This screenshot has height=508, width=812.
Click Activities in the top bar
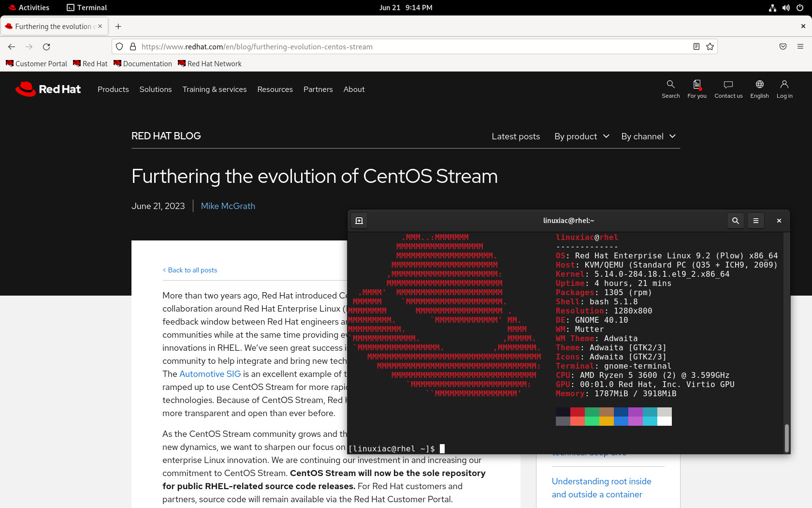(x=29, y=8)
